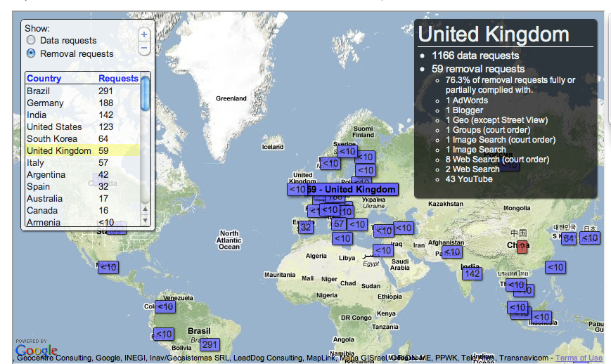Select the Removal requests radio option
The height and width of the screenshot is (364, 611).
[31, 53]
